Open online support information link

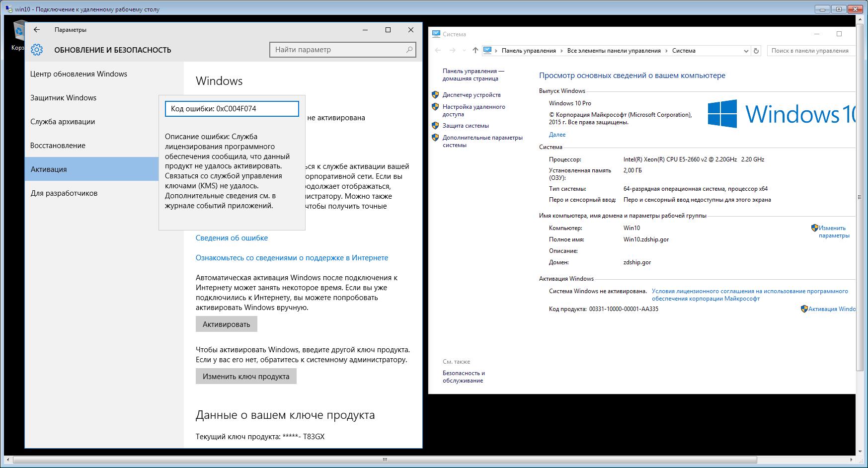click(x=292, y=257)
